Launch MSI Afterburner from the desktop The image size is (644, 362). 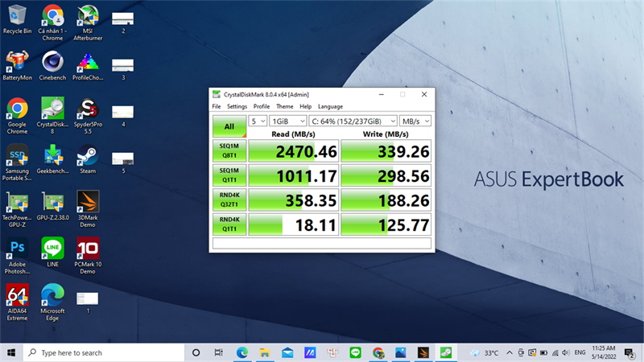(88, 23)
